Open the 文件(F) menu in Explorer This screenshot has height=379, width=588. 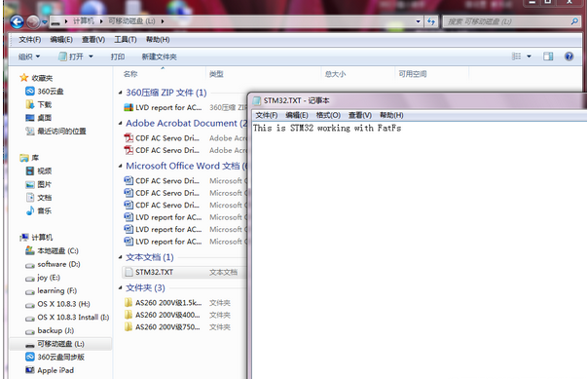pyautogui.click(x=30, y=39)
